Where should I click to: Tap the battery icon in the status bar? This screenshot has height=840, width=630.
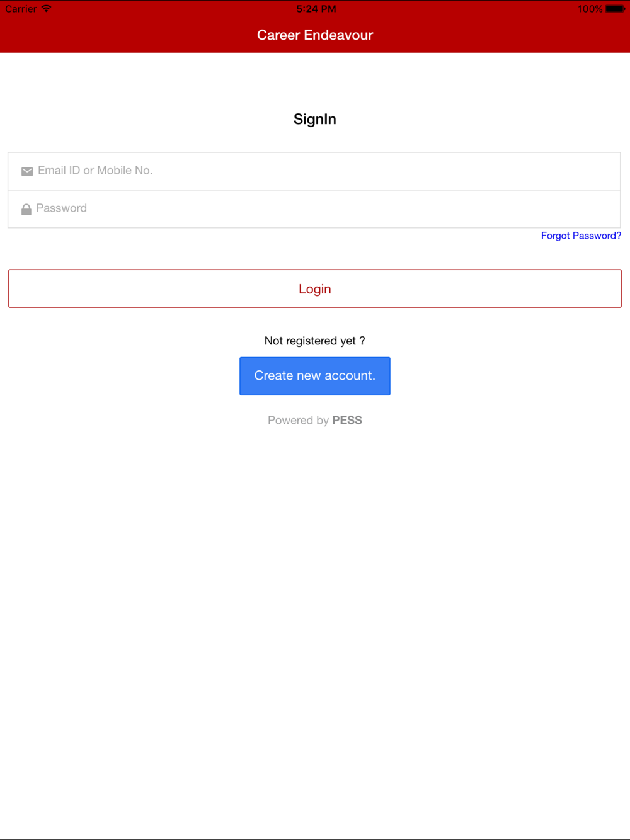[615, 9]
